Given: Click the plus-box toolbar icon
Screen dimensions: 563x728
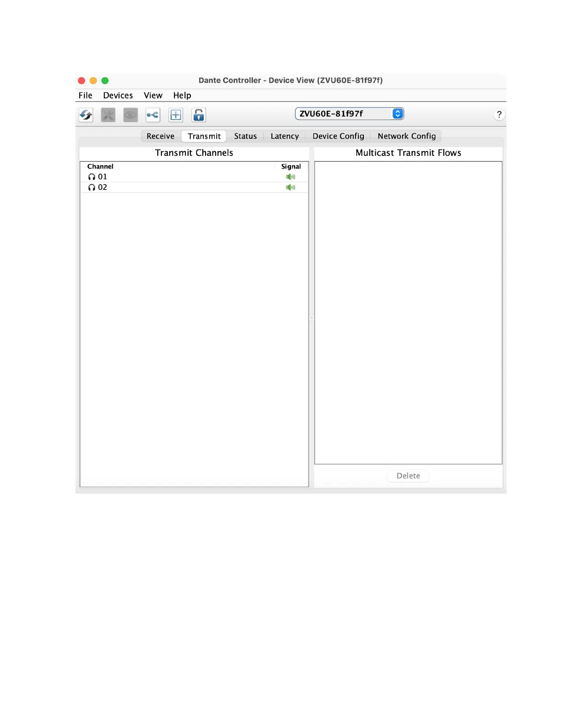Looking at the screenshot, I should [176, 115].
